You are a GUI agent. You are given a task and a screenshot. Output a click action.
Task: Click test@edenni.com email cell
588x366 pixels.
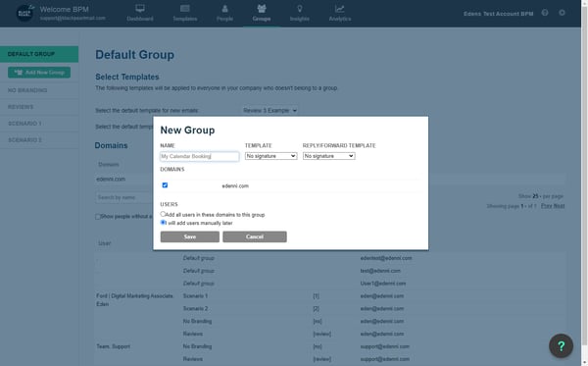pos(380,271)
